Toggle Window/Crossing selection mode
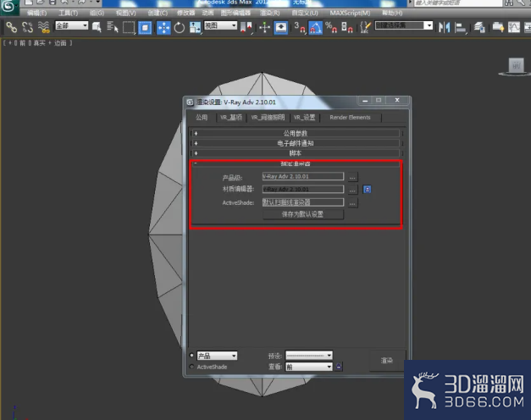 pyautogui.click(x=145, y=27)
